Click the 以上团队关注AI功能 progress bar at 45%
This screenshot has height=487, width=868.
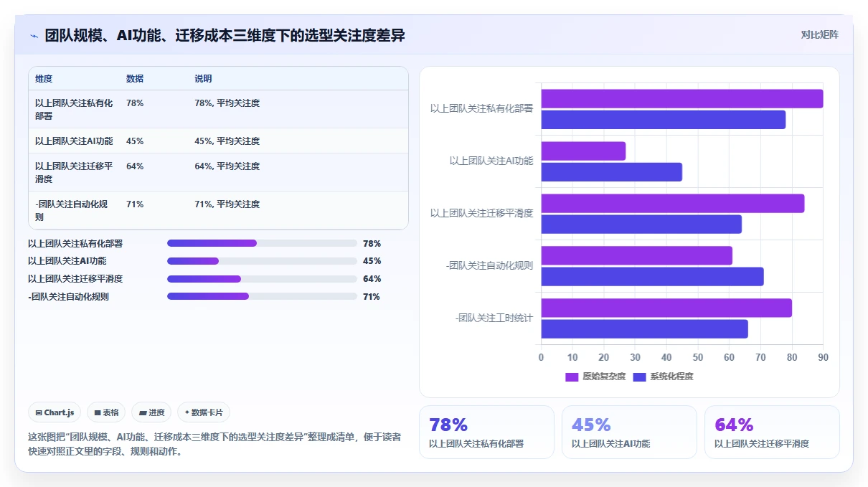(x=262, y=261)
